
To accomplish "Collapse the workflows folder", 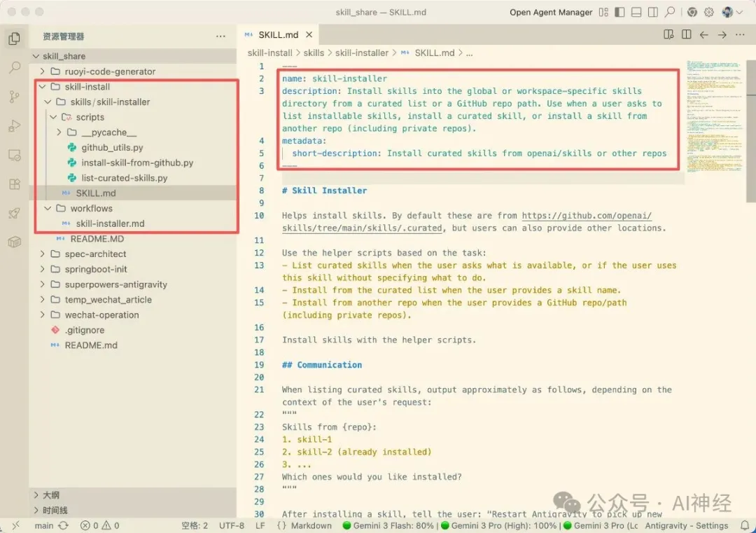I will pos(48,209).
